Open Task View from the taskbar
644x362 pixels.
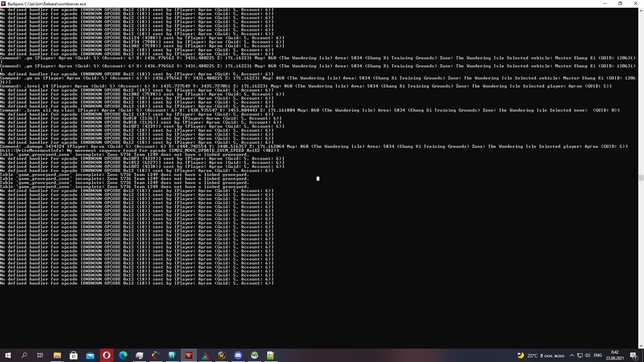(x=40, y=355)
